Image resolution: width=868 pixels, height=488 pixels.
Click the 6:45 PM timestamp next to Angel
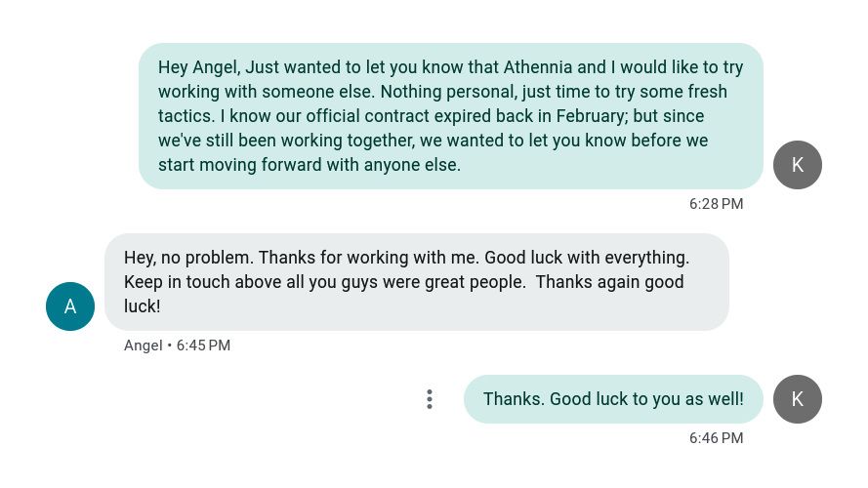point(203,346)
